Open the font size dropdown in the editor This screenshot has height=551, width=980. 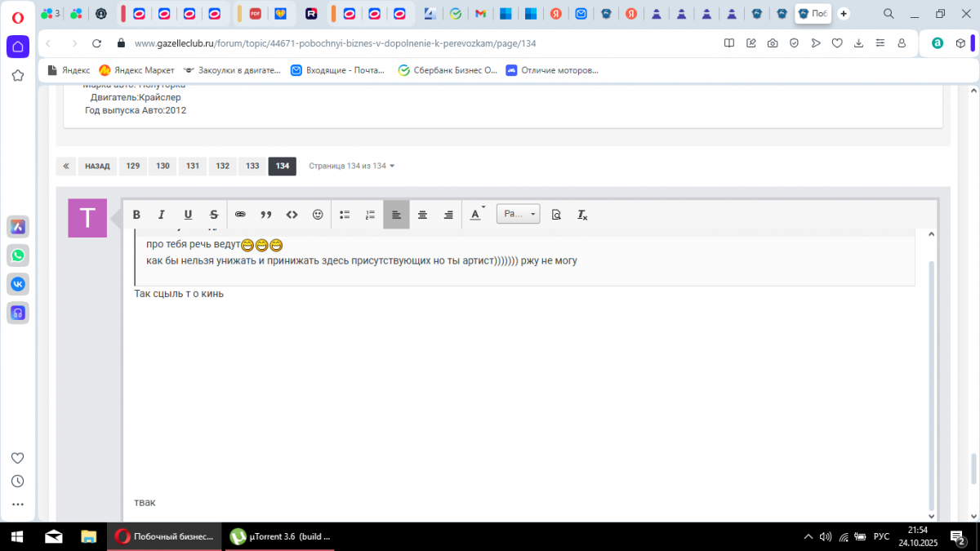[519, 214]
